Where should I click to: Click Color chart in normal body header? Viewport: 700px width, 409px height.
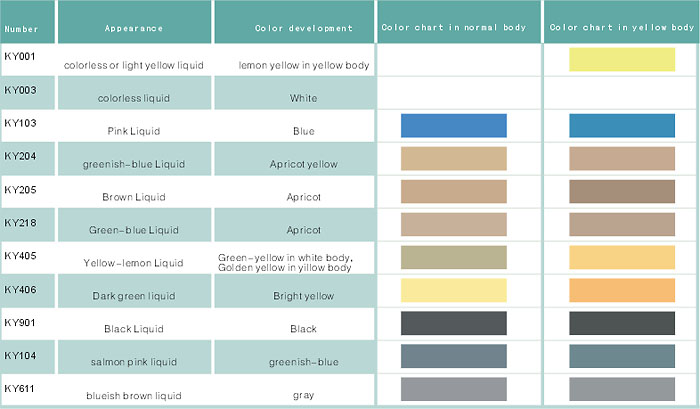coord(459,22)
